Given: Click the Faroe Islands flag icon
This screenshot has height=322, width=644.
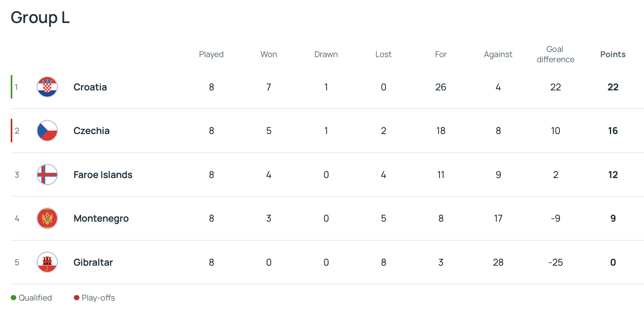Looking at the screenshot, I should click(47, 175).
